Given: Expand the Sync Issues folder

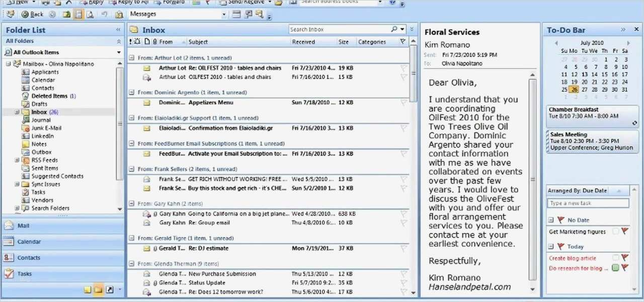Looking at the screenshot, I should [x=17, y=184].
